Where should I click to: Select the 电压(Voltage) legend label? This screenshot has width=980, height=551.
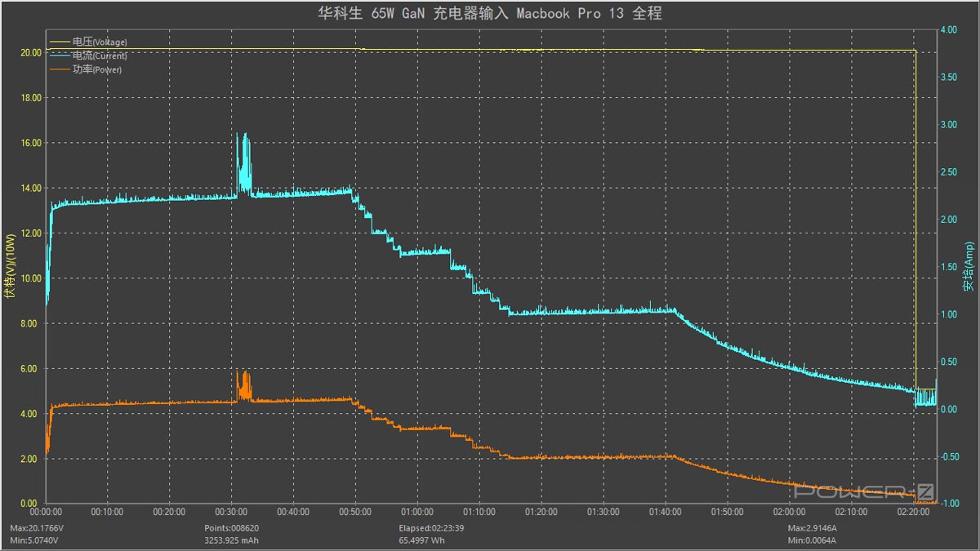(x=100, y=42)
